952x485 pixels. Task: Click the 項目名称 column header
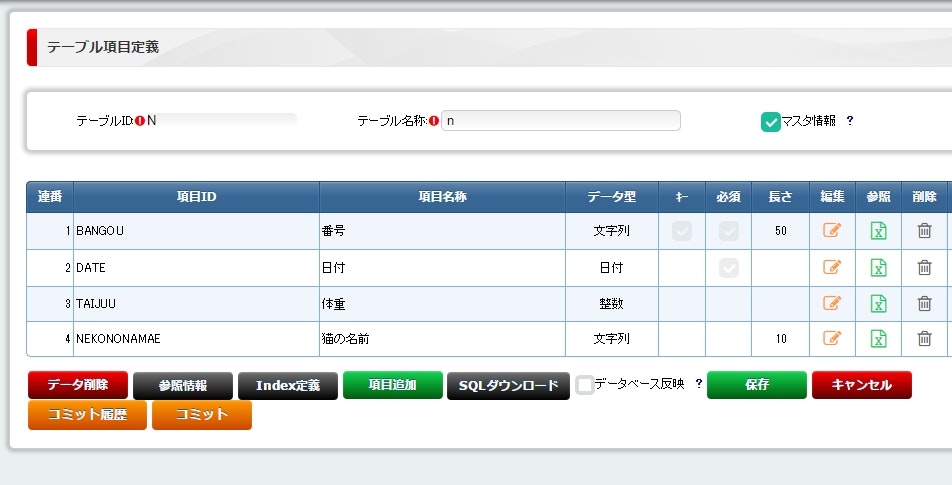(x=442, y=197)
